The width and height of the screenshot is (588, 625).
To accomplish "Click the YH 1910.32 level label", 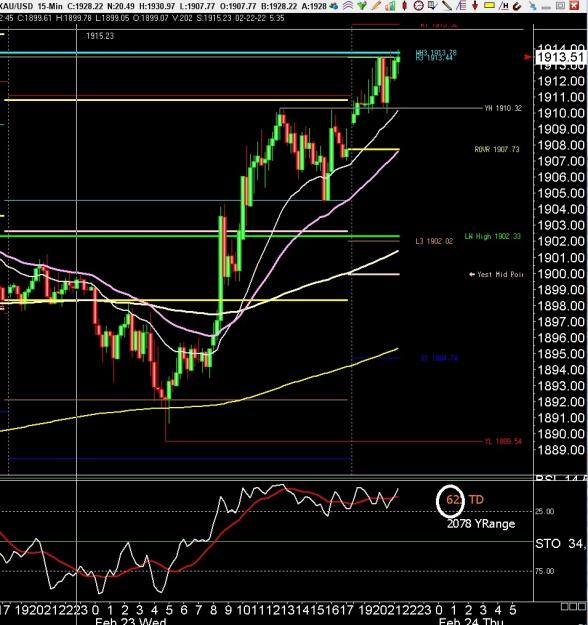I will click(503, 108).
